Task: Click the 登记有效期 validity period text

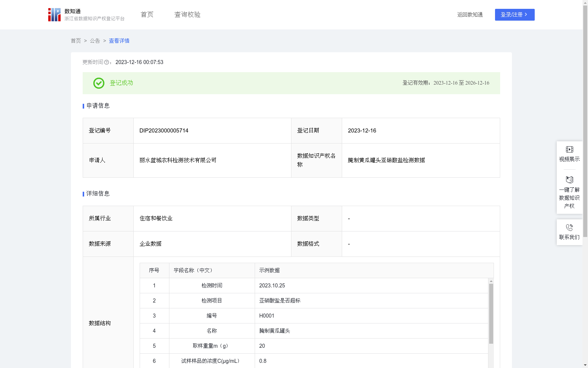Action: pyautogui.click(x=446, y=83)
